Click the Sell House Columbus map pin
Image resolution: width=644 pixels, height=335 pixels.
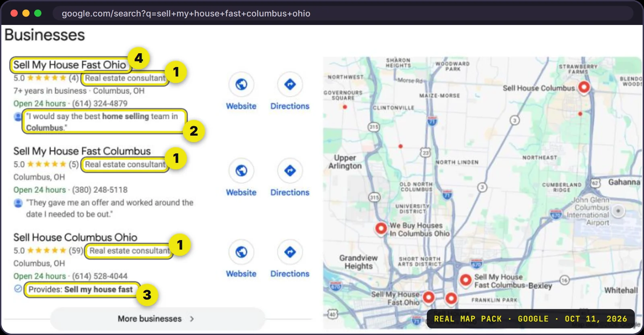[584, 87]
